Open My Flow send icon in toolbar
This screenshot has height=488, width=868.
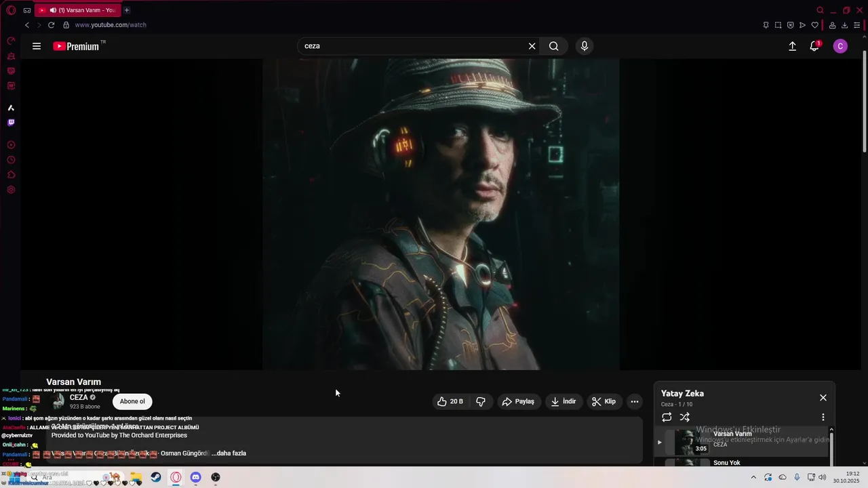pos(802,25)
